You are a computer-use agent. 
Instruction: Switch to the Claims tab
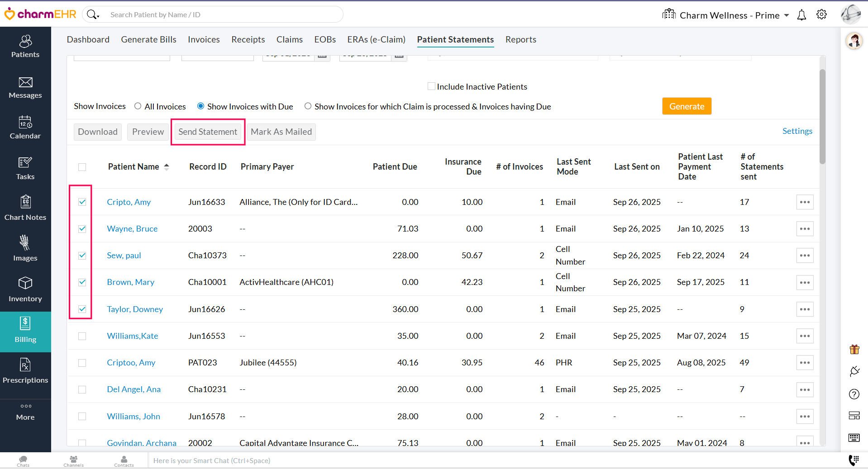click(289, 40)
